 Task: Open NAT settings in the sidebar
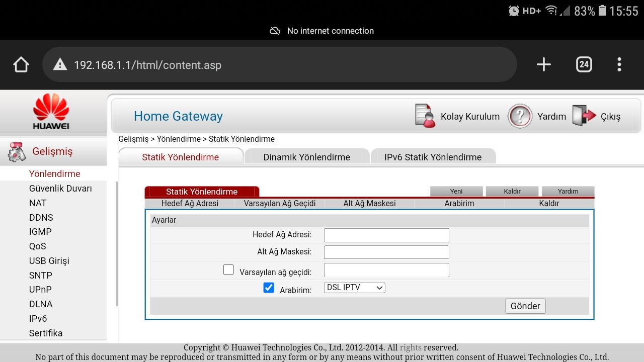(38, 203)
